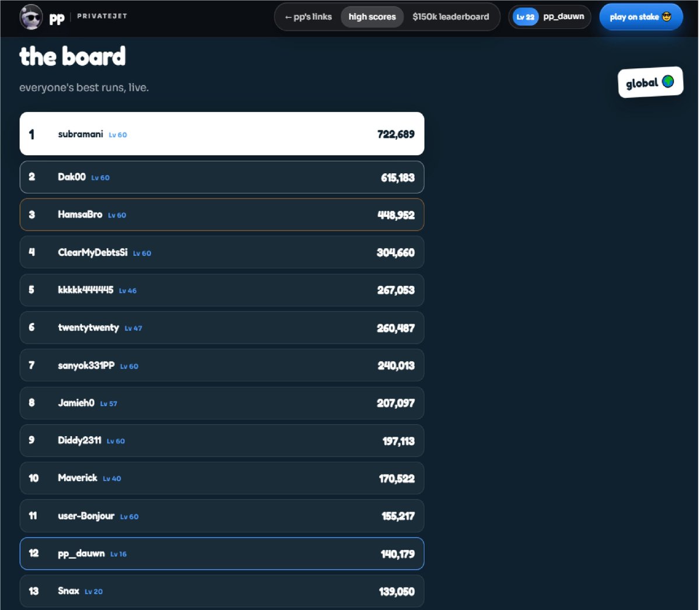Click the score 260,487
The image size is (700, 610).
[x=396, y=328]
